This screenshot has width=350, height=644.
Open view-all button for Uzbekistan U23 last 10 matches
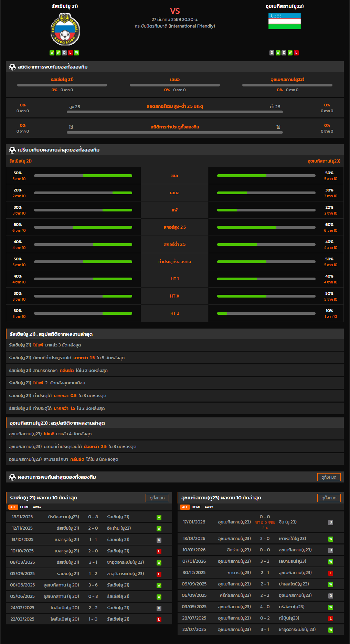coord(329,498)
